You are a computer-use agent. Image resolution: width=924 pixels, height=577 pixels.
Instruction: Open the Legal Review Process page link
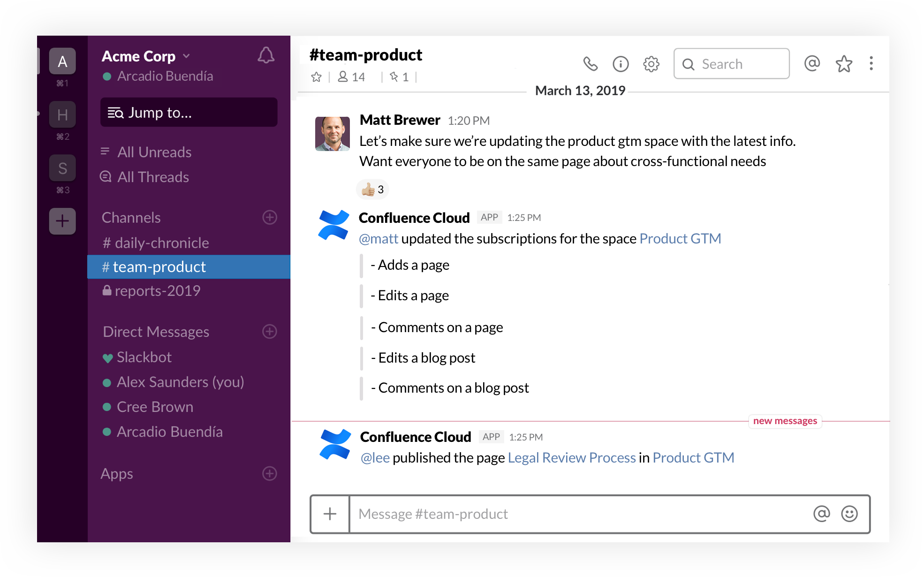pyautogui.click(x=572, y=458)
